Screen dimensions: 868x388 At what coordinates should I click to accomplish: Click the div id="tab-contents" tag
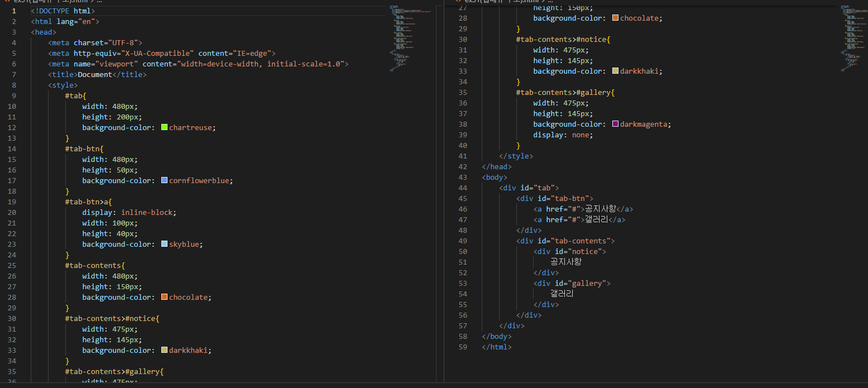tap(565, 241)
